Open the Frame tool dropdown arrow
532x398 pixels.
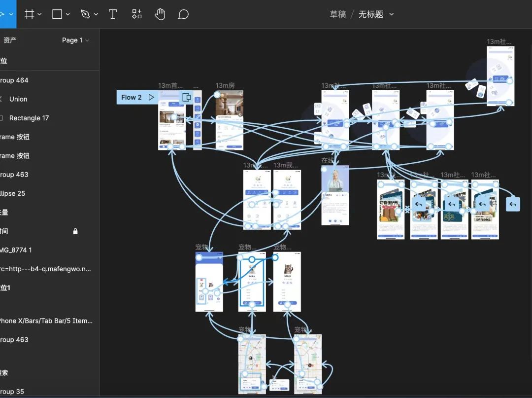(x=40, y=14)
